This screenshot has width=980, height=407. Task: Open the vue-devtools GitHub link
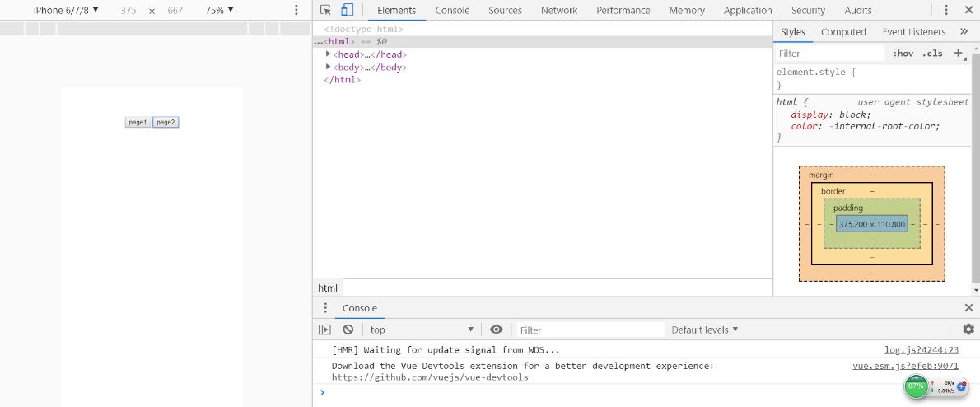[429, 377]
